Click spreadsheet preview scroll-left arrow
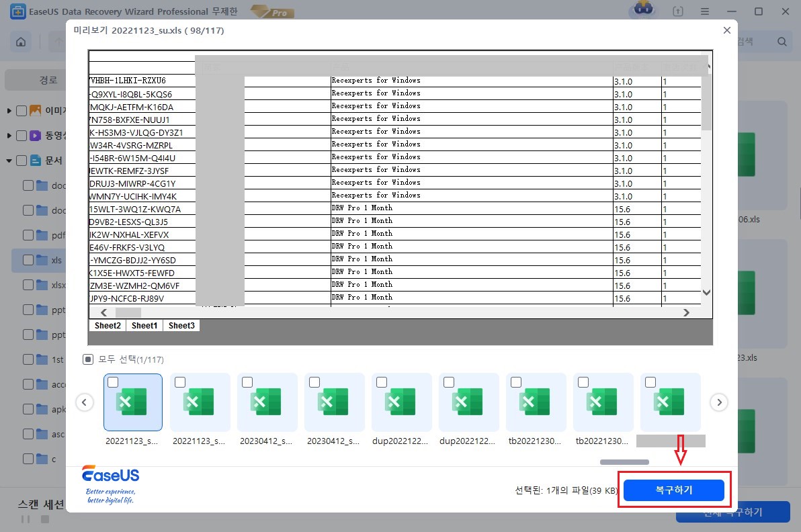 point(103,312)
